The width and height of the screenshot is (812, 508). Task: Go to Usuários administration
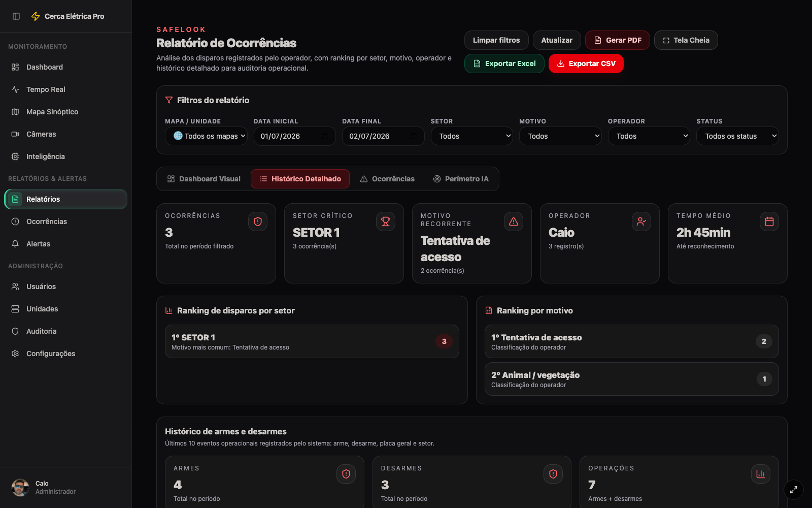65,287
